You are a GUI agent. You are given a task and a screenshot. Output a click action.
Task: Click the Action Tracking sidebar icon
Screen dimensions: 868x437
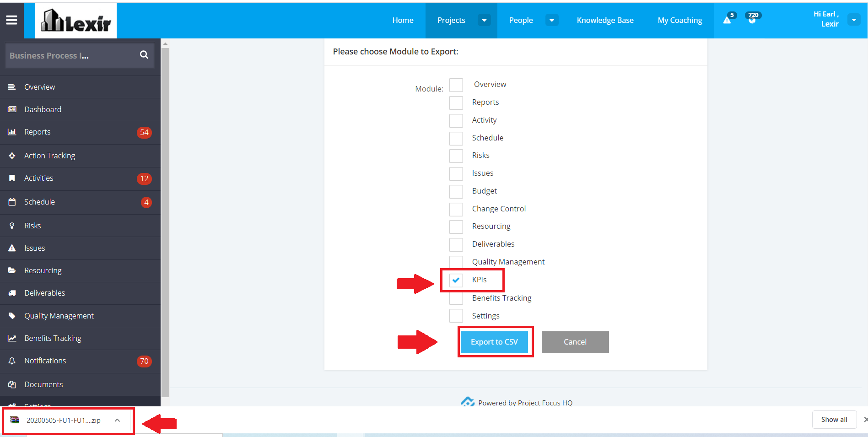(12, 156)
